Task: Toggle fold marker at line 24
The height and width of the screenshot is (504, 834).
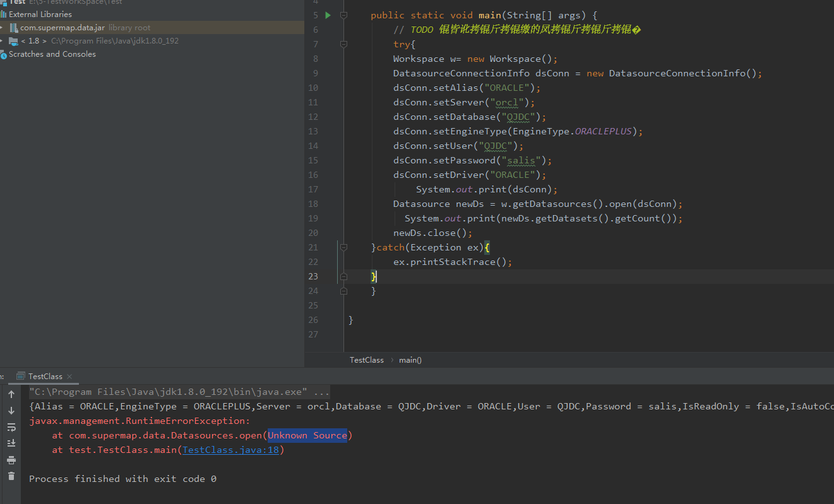Action: click(343, 291)
